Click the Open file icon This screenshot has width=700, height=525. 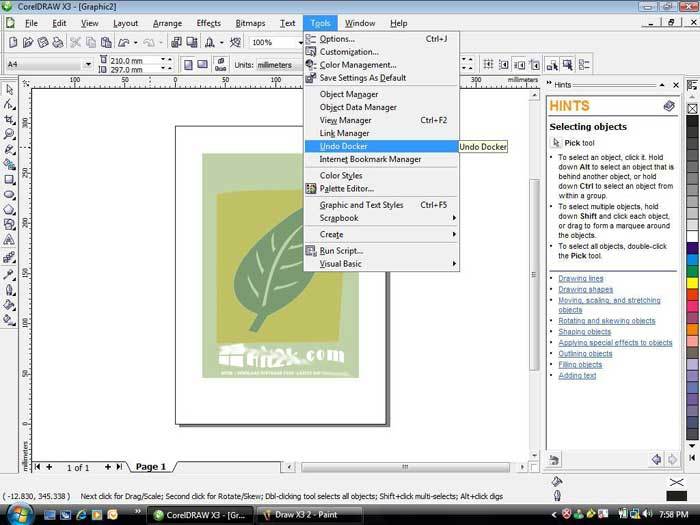tap(28, 42)
